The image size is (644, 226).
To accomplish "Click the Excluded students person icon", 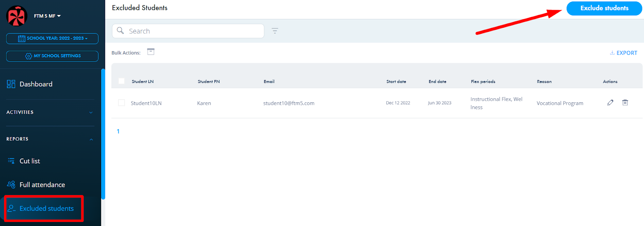I will [11, 208].
